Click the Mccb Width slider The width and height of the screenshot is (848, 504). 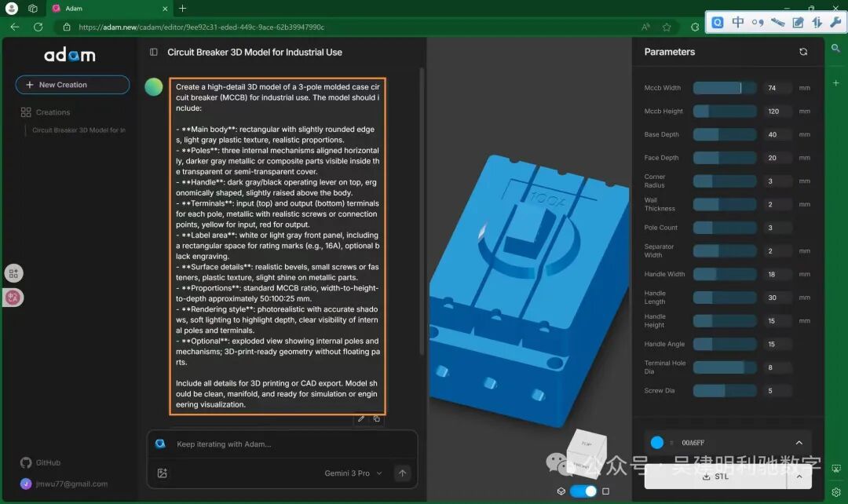pyautogui.click(x=724, y=87)
